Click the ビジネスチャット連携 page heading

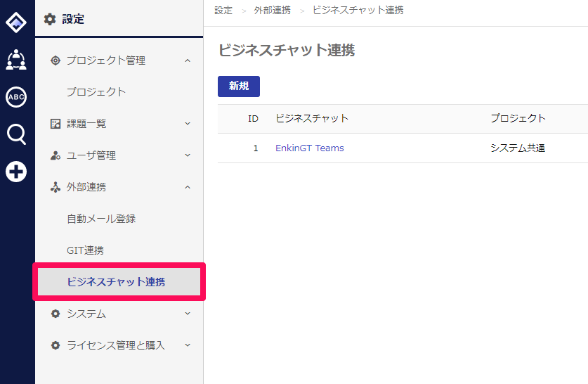pyautogui.click(x=287, y=50)
